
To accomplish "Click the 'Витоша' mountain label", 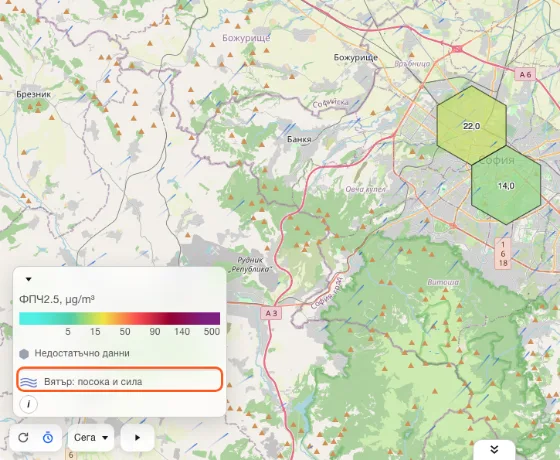I will (443, 282).
